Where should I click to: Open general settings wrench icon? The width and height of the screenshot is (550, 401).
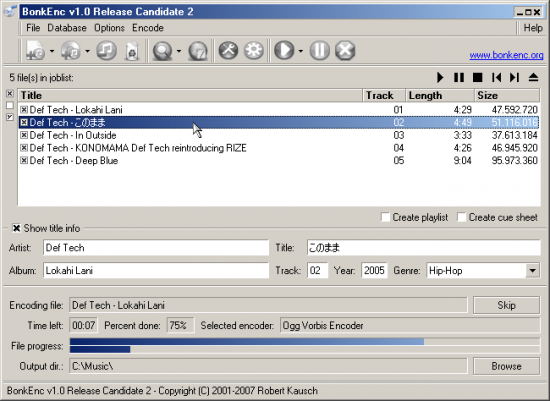coord(228,51)
